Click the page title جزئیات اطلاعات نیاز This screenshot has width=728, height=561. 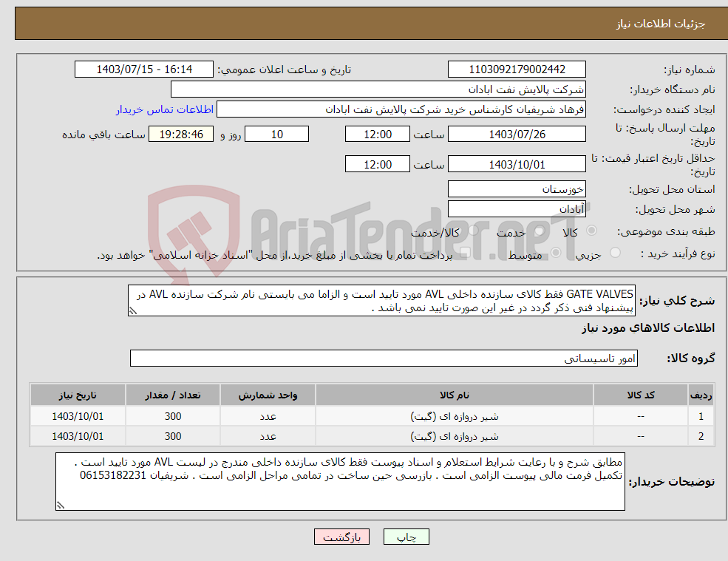pos(660,24)
